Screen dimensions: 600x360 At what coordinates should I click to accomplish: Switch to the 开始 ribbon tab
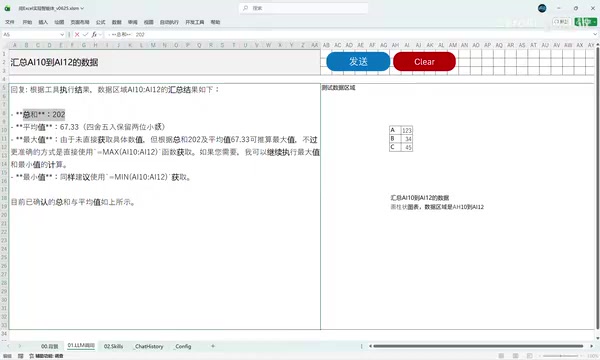click(27, 22)
